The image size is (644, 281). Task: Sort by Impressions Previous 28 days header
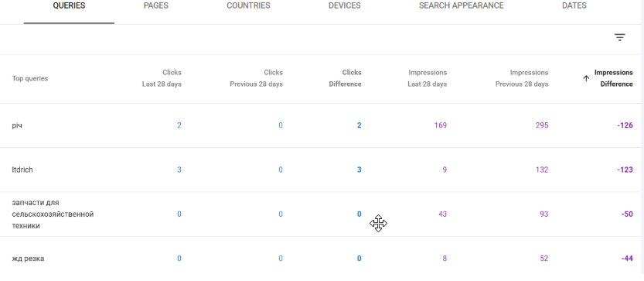click(x=522, y=78)
